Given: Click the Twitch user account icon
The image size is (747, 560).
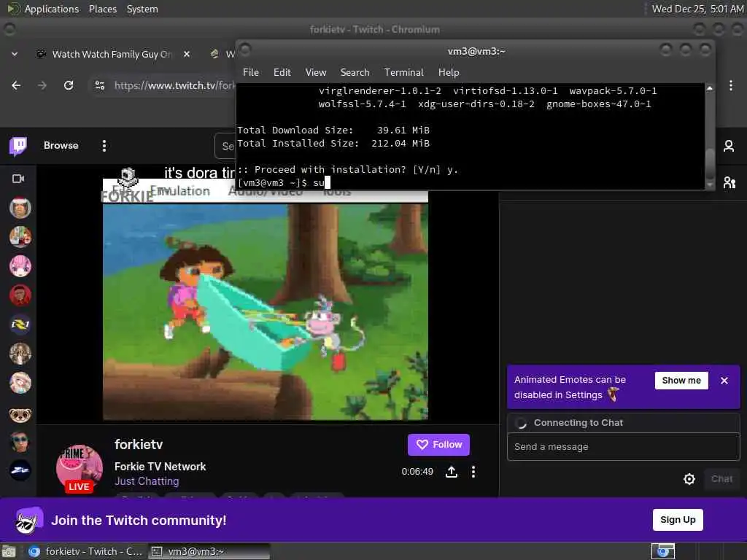Looking at the screenshot, I should 729,146.
